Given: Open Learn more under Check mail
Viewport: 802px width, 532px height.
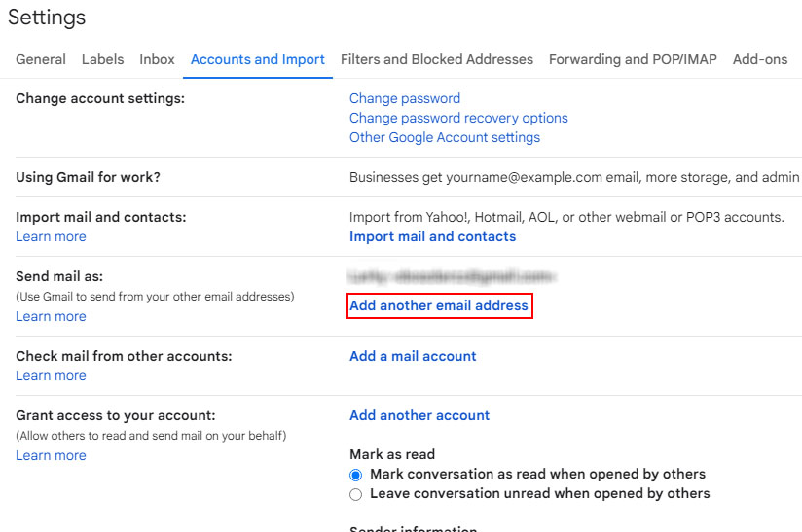Looking at the screenshot, I should (x=51, y=375).
